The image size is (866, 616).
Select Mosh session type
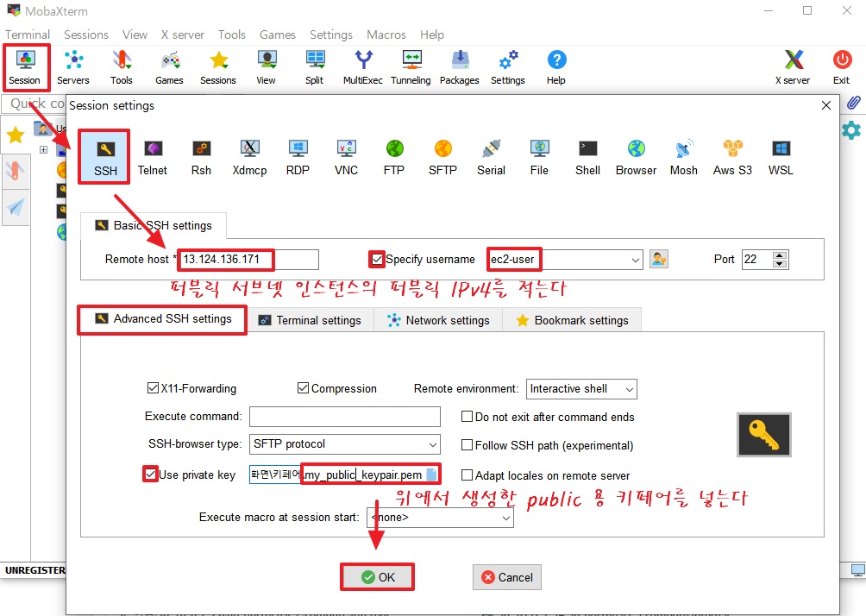point(684,158)
